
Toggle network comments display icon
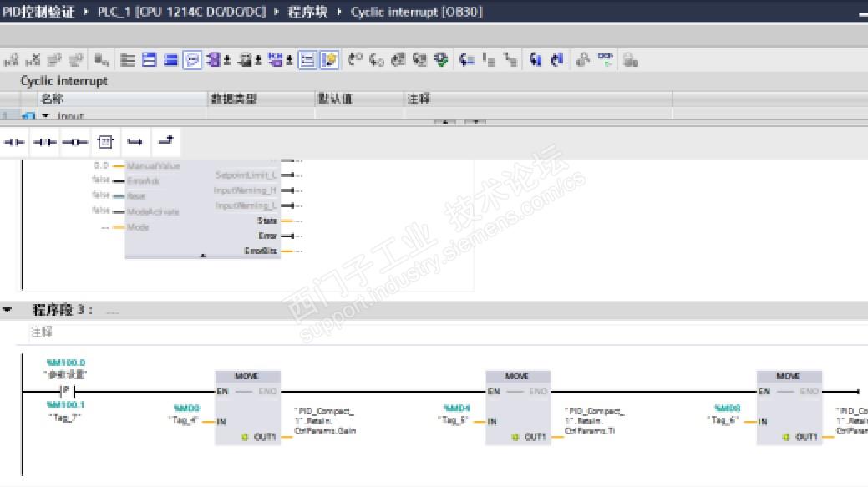(307, 60)
